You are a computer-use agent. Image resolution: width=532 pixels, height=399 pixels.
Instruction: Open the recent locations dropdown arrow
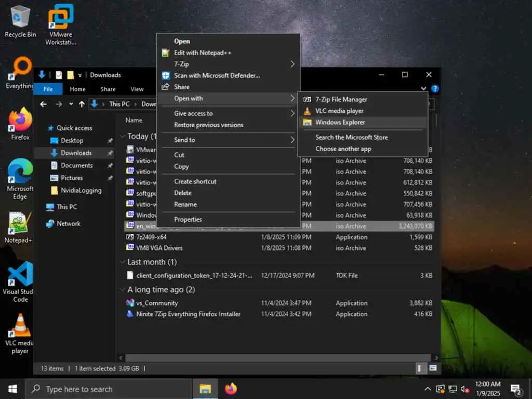[x=71, y=104]
